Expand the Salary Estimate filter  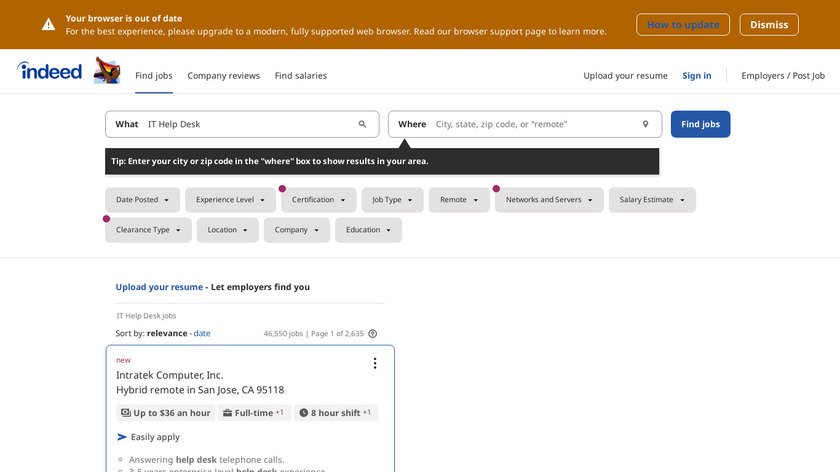[x=652, y=200]
